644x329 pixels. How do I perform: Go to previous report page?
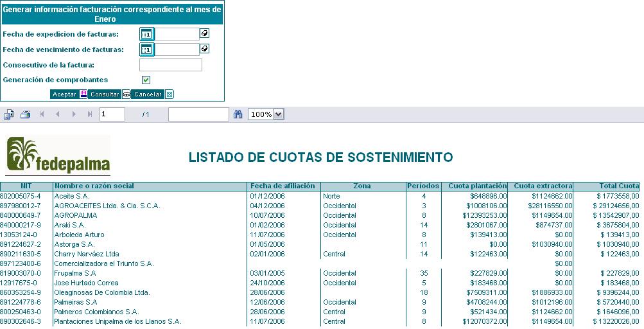click(58, 114)
